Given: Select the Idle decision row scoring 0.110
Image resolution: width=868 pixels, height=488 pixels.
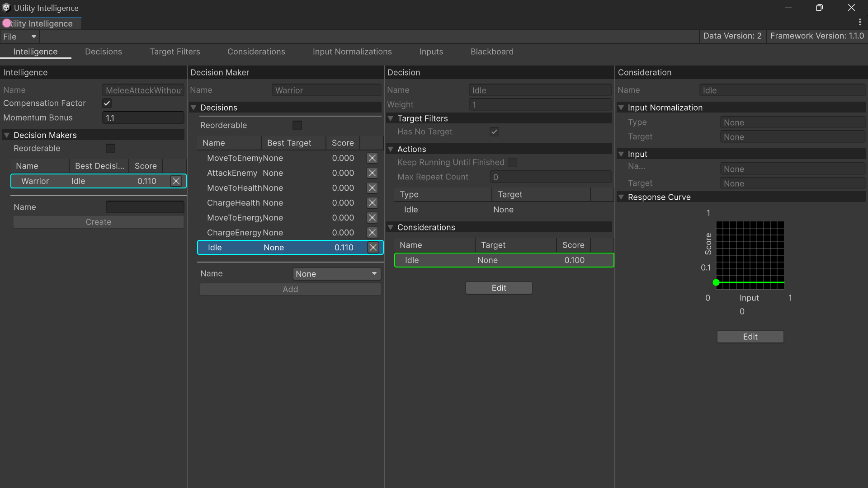Looking at the screenshot, I should click(x=290, y=248).
